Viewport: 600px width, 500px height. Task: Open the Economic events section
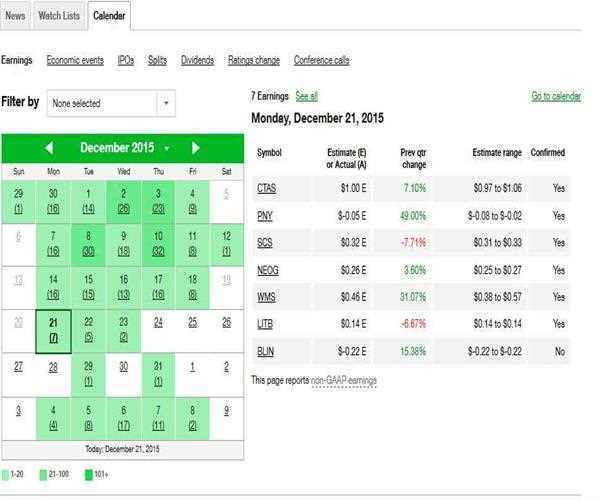pos(75,60)
